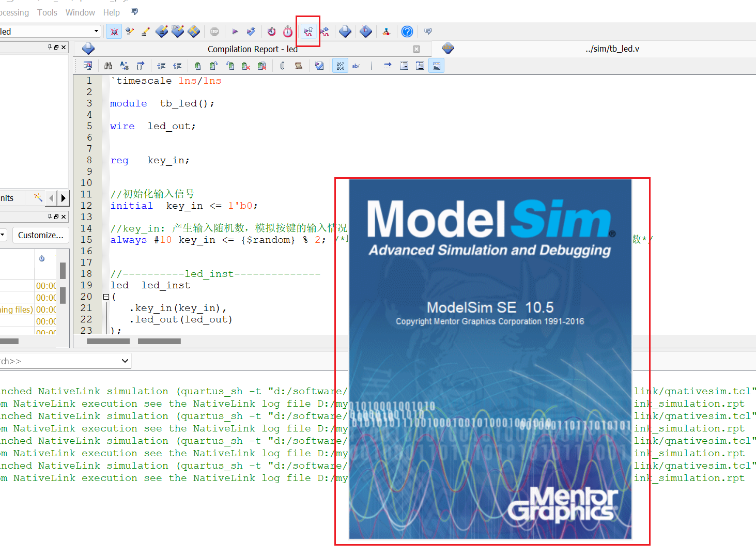Open Quartus Help via blue question mark

[407, 31]
